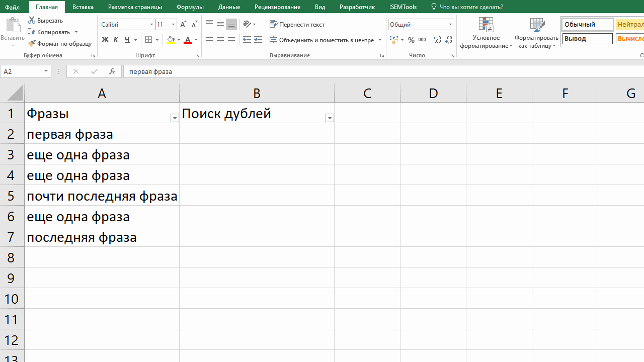Open the font size 11 dropdown
Image resolution: width=644 pixels, height=362 pixels.
[x=174, y=24]
